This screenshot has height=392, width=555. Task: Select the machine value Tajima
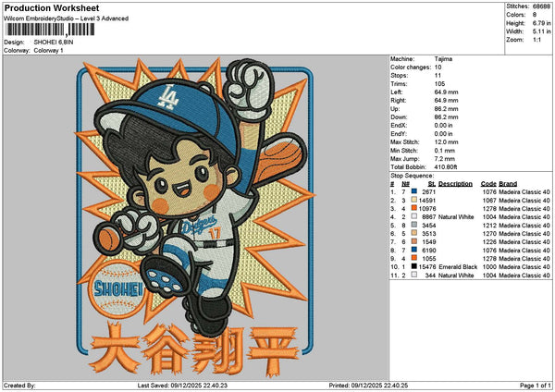coord(443,59)
